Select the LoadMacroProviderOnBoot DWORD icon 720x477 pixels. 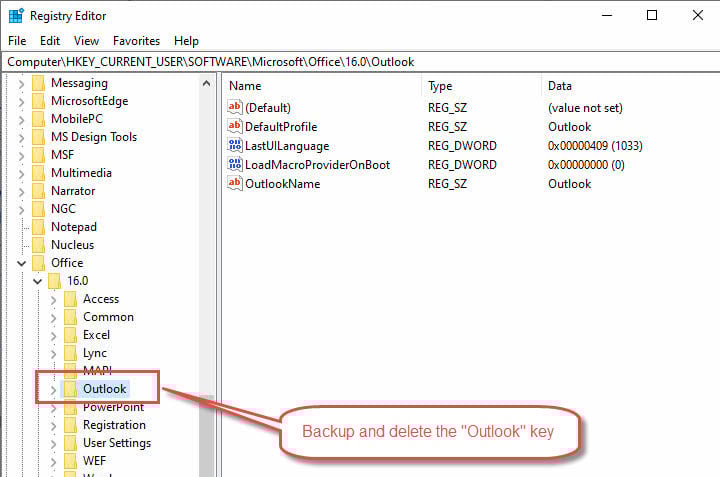click(235, 164)
